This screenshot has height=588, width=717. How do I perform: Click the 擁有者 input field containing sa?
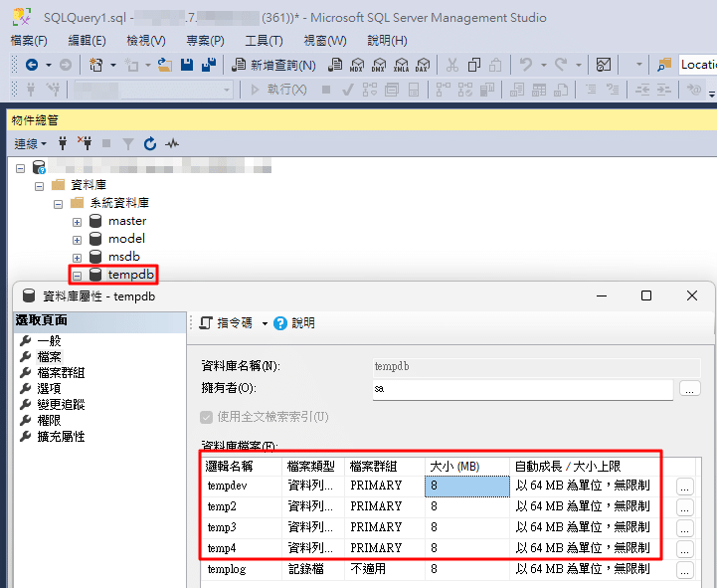523,389
